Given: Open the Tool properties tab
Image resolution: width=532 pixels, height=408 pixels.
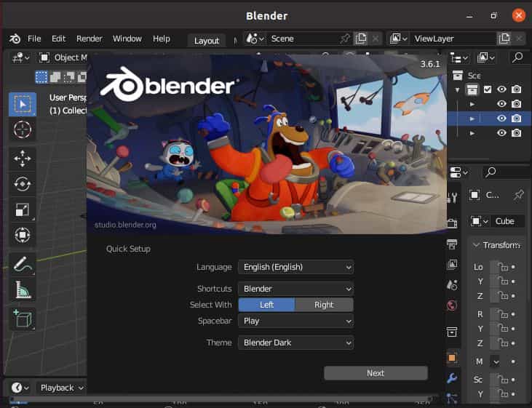Looking at the screenshot, I should tap(452, 197).
